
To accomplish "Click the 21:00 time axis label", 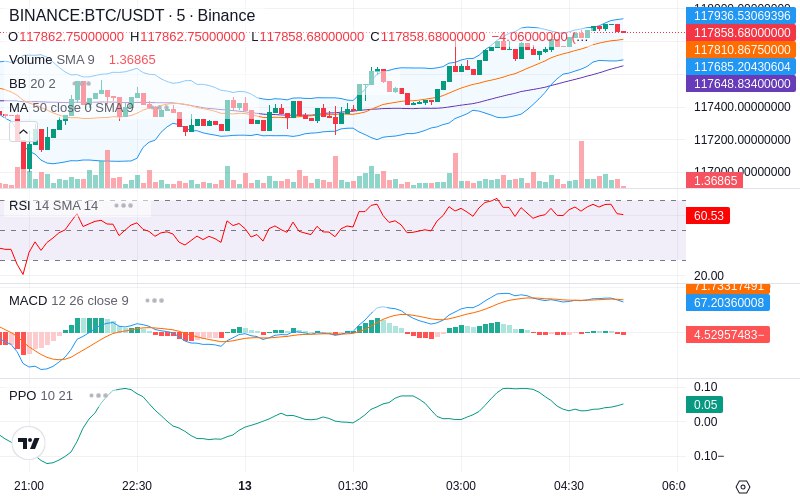I will click(29, 486).
